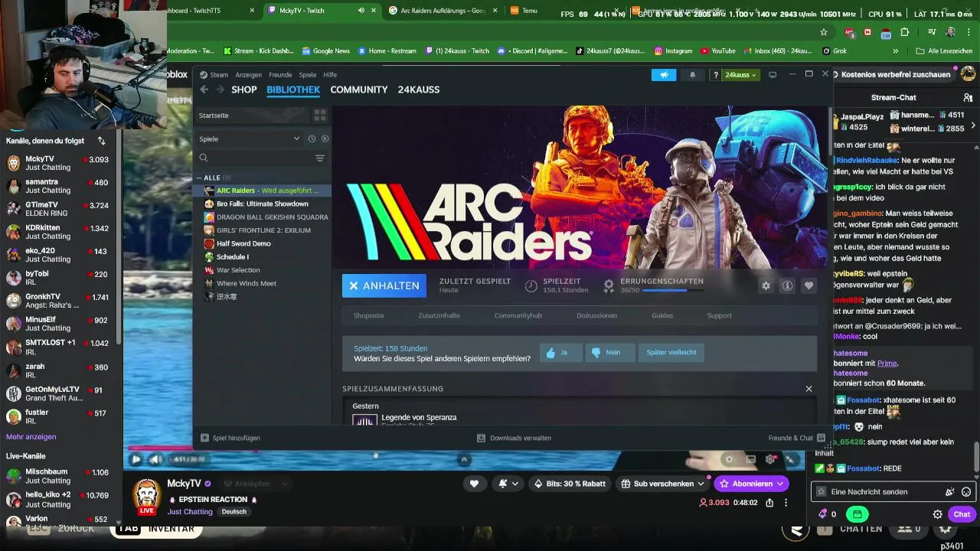
Task: Open Steam notifications bell
Action: pyautogui.click(x=693, y=75)
